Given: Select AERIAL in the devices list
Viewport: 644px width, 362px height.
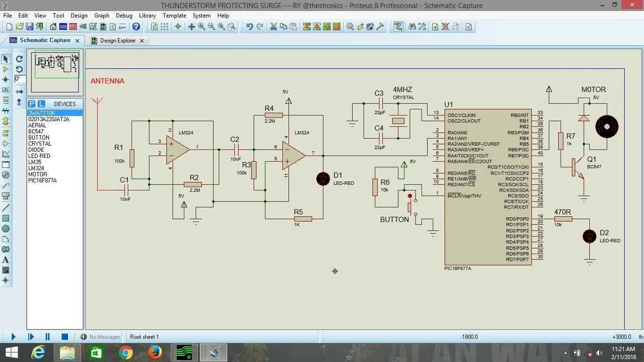Looking at the screenshot, I should (55, 126).
